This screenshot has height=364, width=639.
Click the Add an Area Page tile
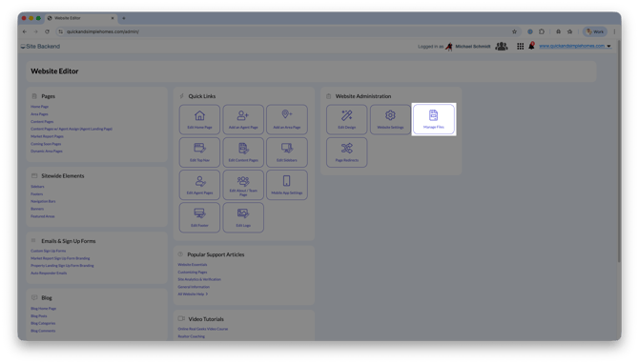tap(287, 119)
